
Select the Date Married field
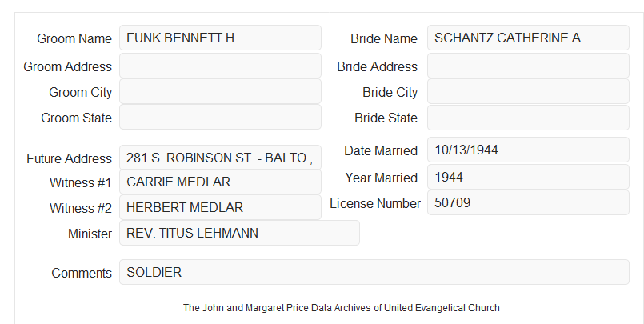pyautogui.click(x=528, y=150)
